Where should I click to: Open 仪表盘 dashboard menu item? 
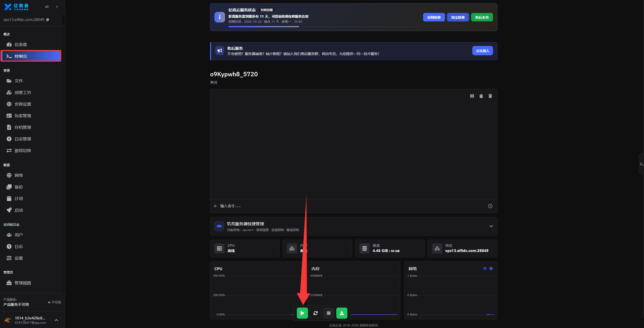pyautogui.click(x=31, y=44)
